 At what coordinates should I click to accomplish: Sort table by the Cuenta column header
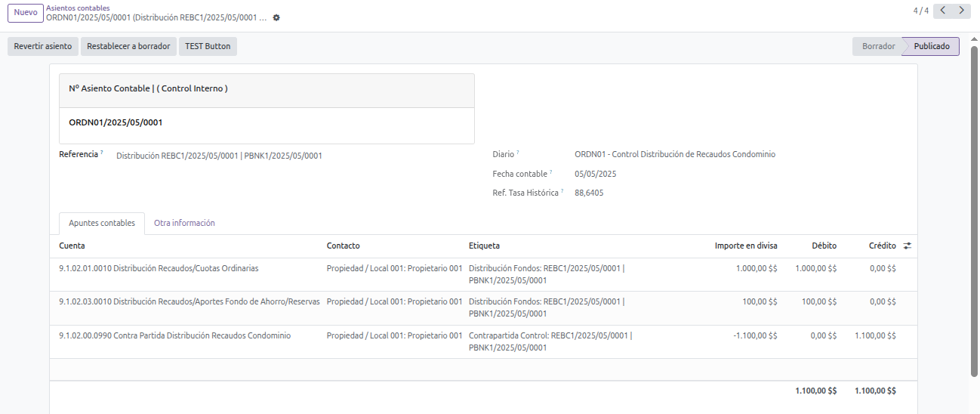(72, 246)
